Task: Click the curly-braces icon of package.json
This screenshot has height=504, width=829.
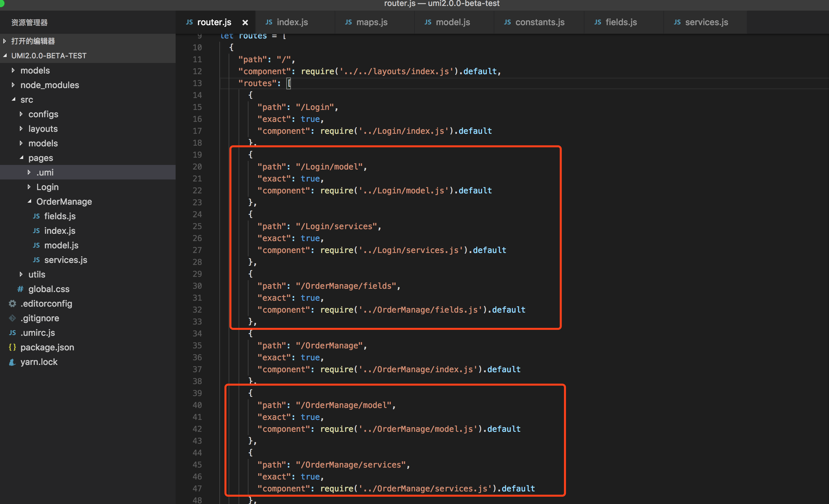Action: [x=12, y=347]
